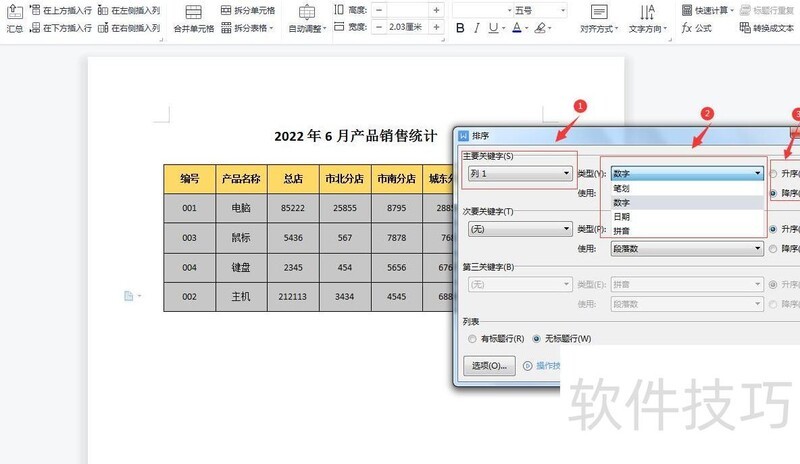The height and width of the screenshot is (464, 800).
Task: Open the 主要关键字 列 1 dropdown
Action: click(519, 174)
